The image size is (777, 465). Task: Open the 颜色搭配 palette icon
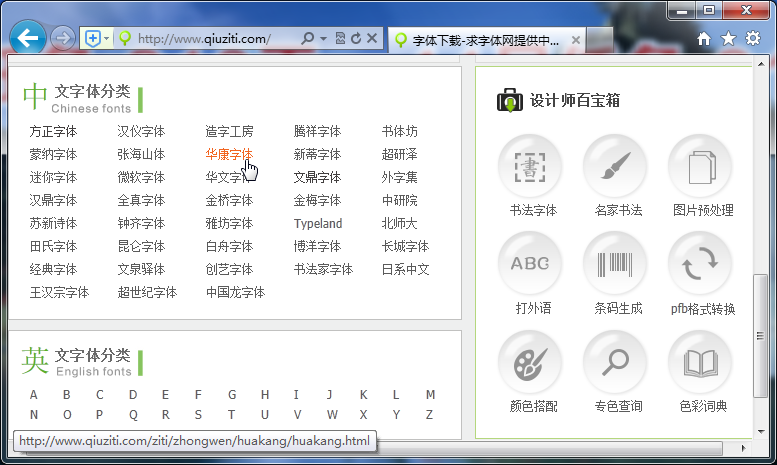(530, 363)
